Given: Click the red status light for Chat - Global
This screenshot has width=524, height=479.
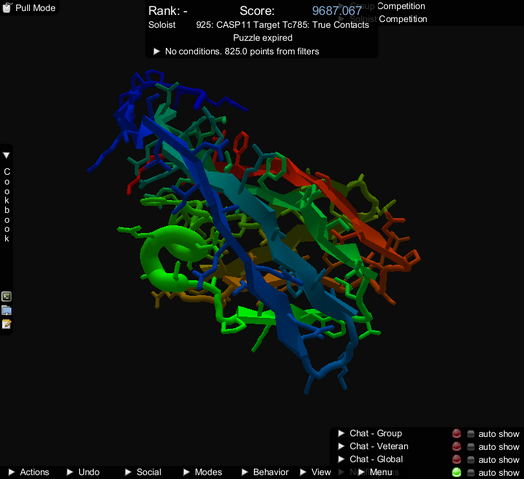Looking at the screenshot, I should (456, 460).
